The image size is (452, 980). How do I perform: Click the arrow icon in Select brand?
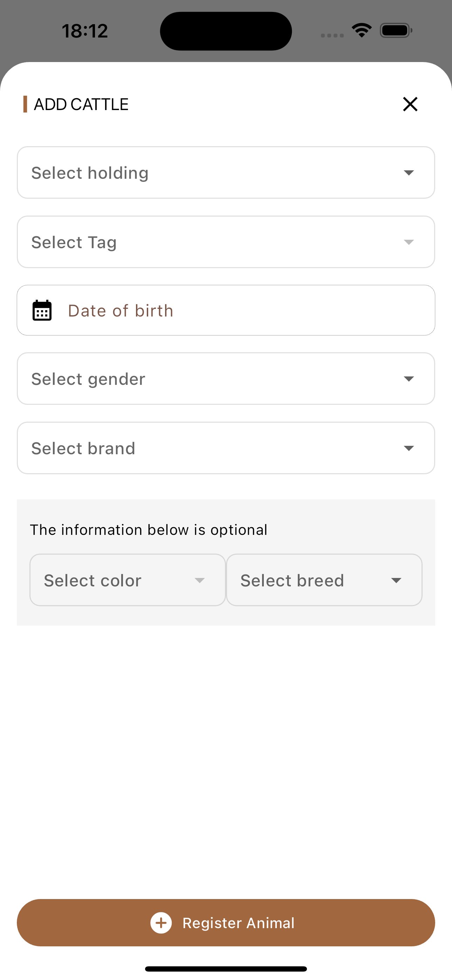[x=409, y=448]
